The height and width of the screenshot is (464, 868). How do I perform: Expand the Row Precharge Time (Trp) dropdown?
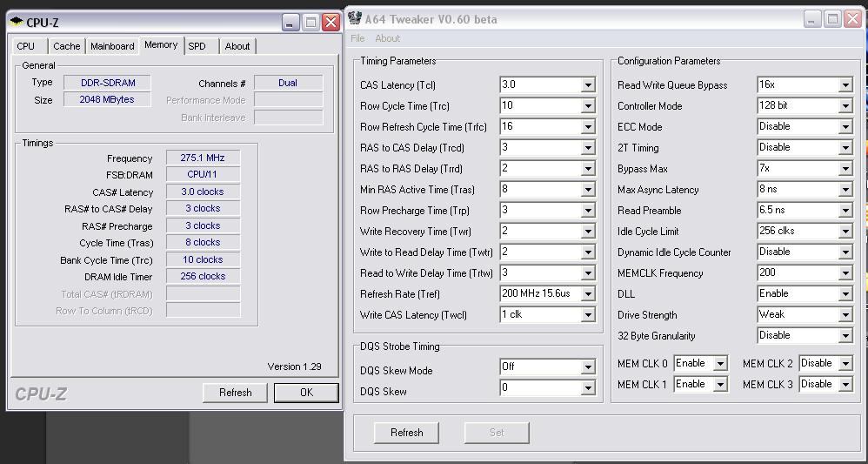click(588, 211)
